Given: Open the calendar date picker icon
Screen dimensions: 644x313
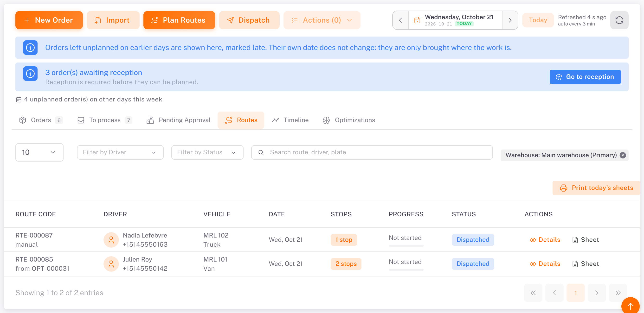Looking at the screenshot, I should pos(417,20).
